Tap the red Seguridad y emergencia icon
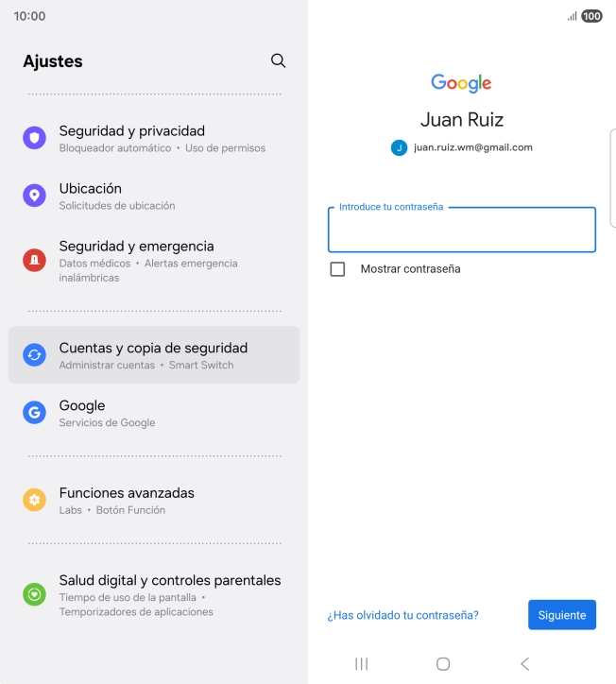The width and height of the screenshot is (616, 684). click(34, 260)
